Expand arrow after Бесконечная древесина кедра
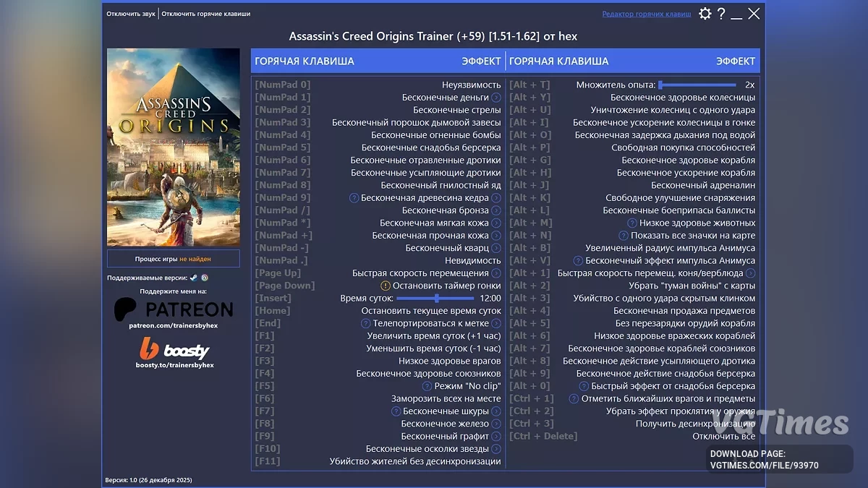This screenshot has height=488, width=868. point(496,198)
